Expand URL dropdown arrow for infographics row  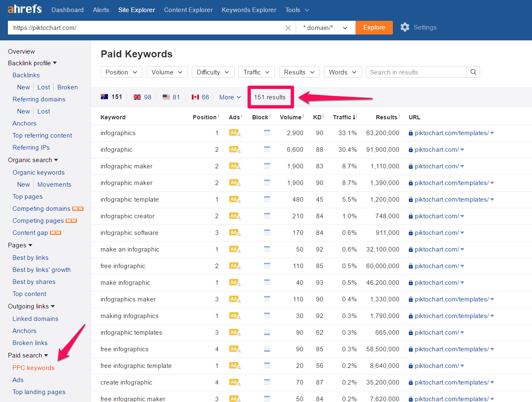click(x=492, y=133)
